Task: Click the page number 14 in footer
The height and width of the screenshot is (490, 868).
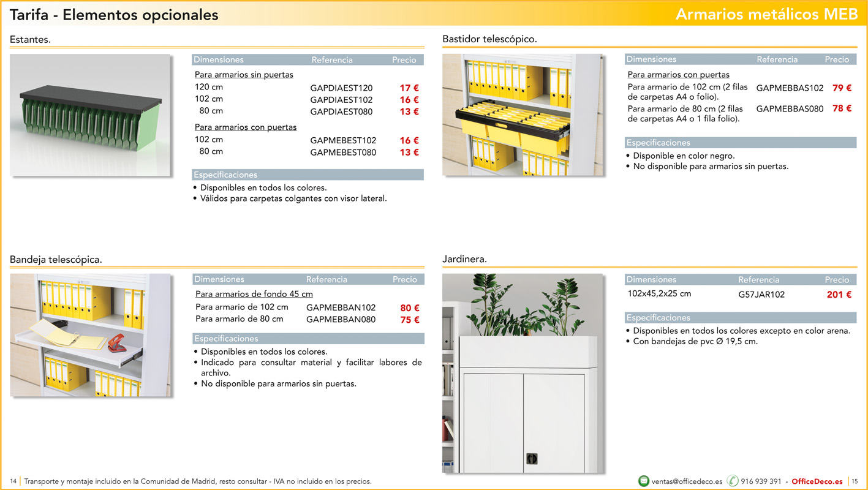Action: [x=13, y=481]
